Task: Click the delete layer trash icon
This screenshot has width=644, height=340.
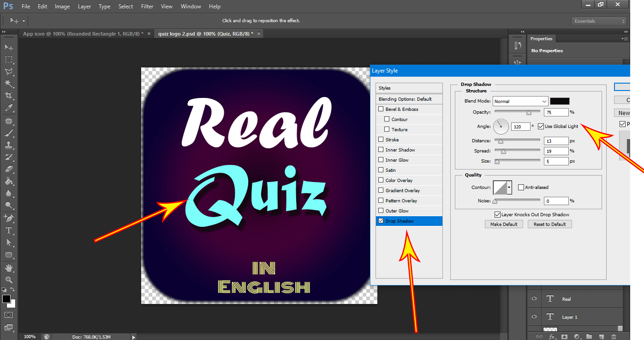Action: 614,337
